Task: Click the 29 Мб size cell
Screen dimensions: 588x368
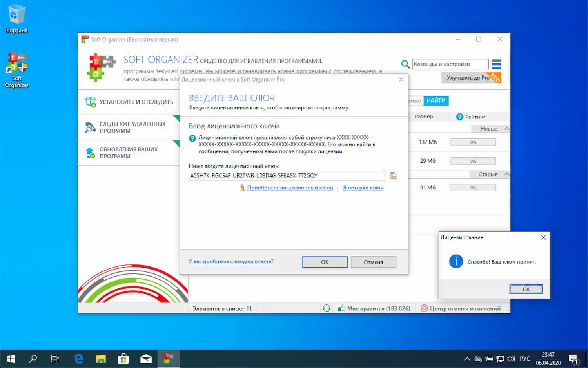Action: point(428,161)
